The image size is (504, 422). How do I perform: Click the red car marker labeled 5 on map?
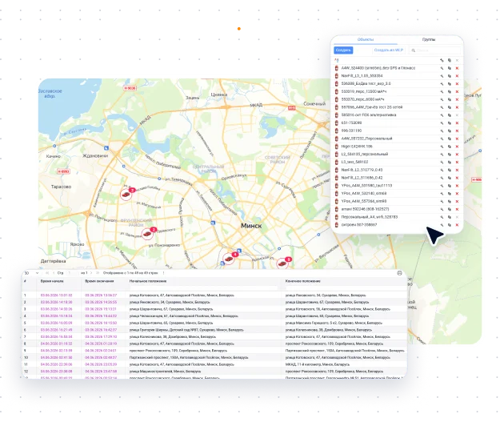click(x=282, y=263)
